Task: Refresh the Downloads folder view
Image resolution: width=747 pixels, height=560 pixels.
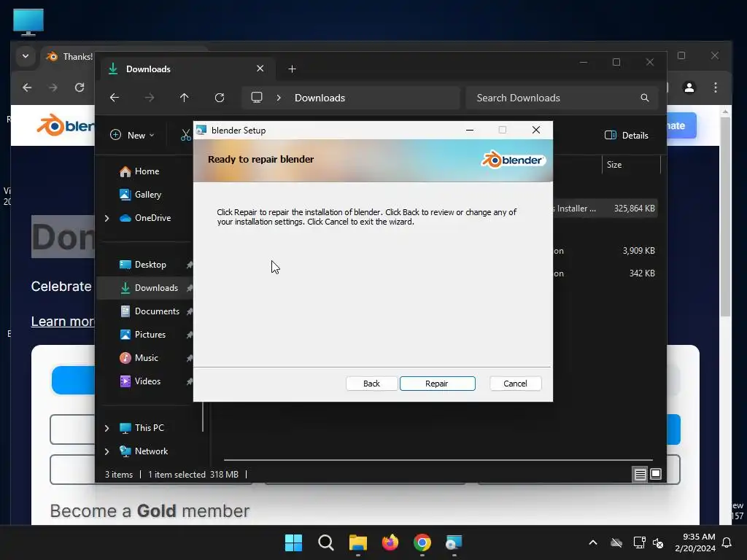Action: click(x=219, y=98)
